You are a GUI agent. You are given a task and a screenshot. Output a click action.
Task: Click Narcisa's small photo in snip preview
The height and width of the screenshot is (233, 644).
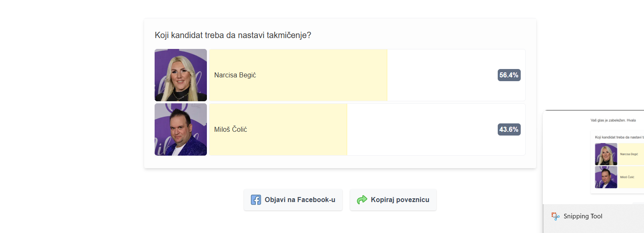606,154
